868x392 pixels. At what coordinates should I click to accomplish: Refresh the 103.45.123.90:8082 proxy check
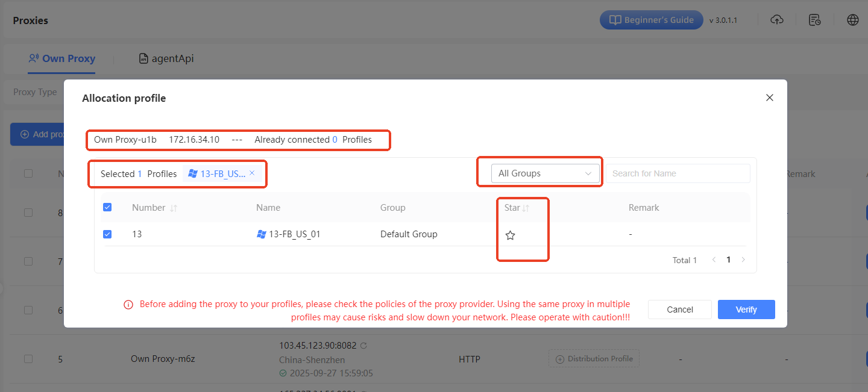[x=363, y=346]
